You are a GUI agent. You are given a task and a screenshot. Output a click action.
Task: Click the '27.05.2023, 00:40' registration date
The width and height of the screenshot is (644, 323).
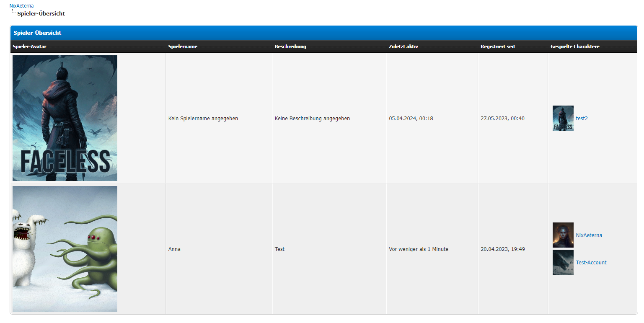(502, 119)
